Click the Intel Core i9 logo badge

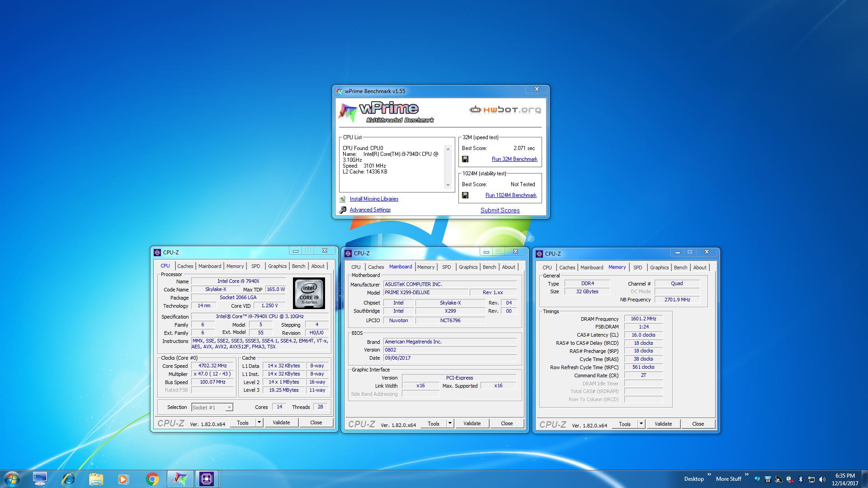point(309,293)
